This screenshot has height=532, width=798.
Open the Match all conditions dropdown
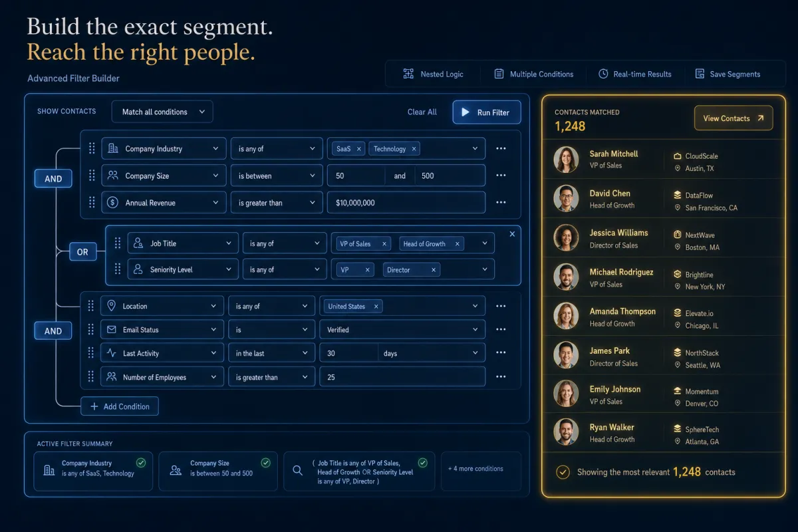162,112
